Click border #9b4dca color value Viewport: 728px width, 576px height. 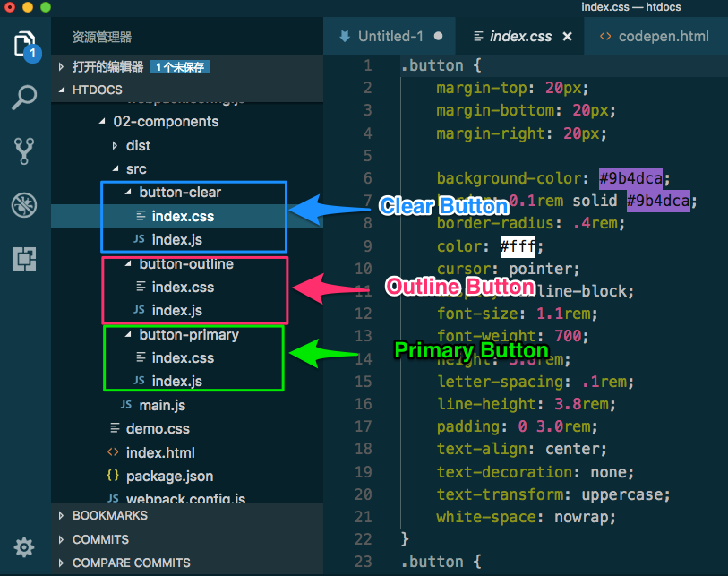(x=658, y=201)
